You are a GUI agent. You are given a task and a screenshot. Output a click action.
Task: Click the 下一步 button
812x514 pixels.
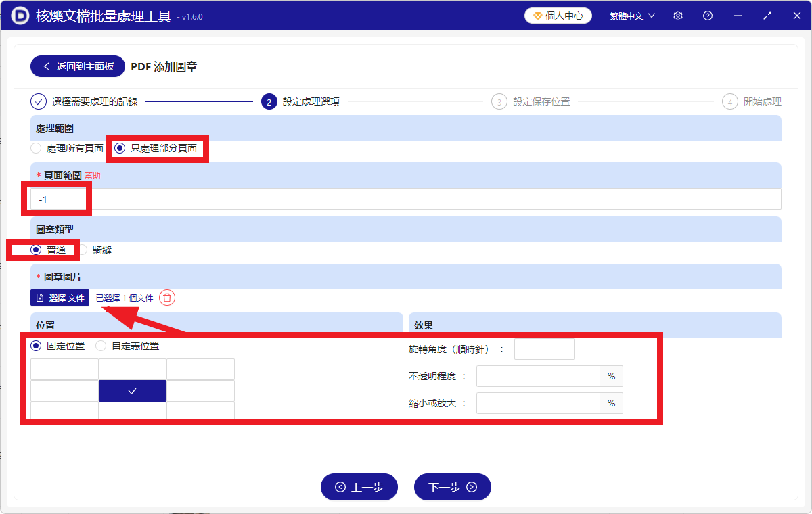pyautogui.click(x=452, y=487)
